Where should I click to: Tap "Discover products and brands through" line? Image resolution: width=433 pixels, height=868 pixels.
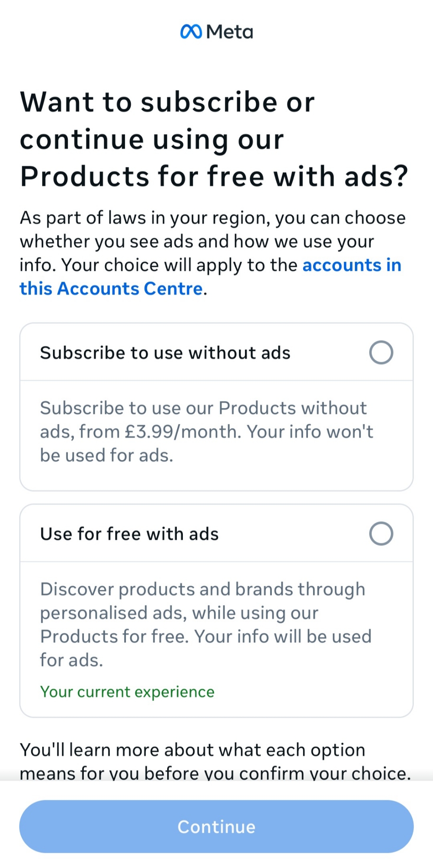202,589
